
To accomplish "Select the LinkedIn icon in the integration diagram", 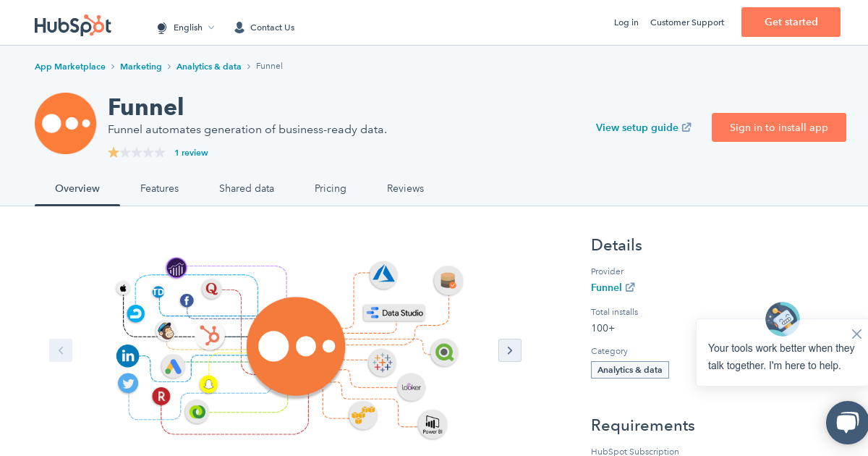I will (128, 355).
